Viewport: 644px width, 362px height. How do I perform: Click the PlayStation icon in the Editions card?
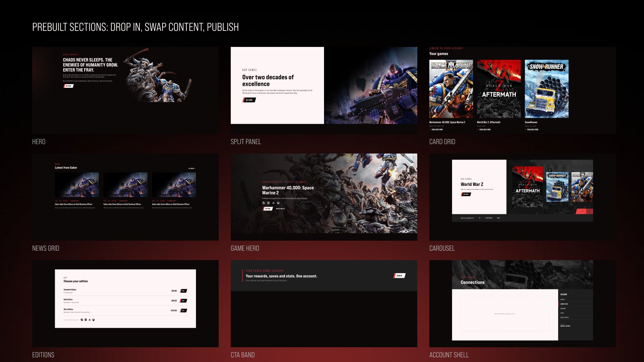click(90, 320)
